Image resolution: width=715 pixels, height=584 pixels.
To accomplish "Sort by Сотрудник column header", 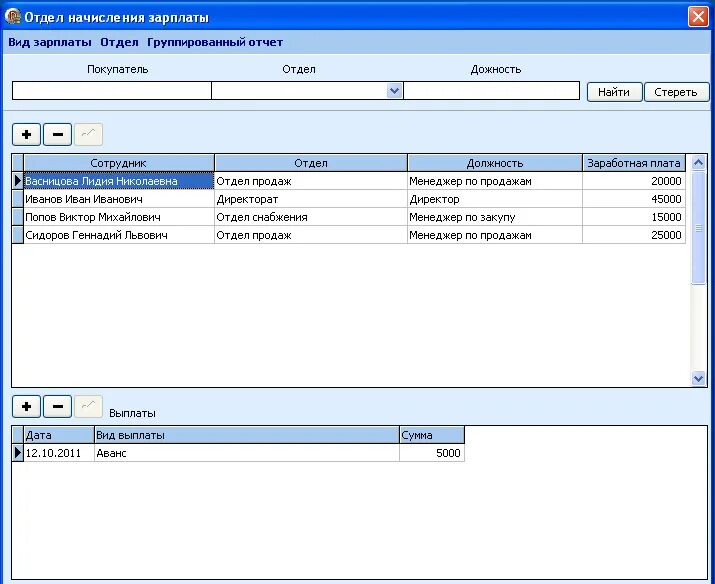I will (119, 163).
